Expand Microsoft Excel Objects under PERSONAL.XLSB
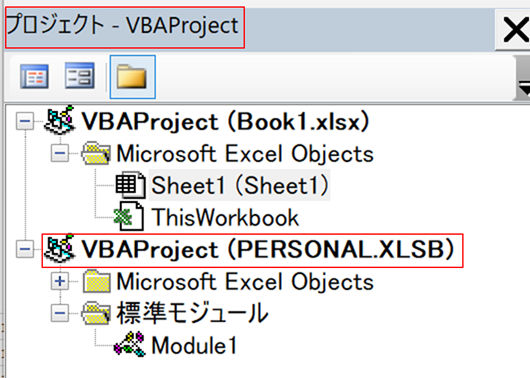This screenshot has width=530, height=378. [60, 281]
